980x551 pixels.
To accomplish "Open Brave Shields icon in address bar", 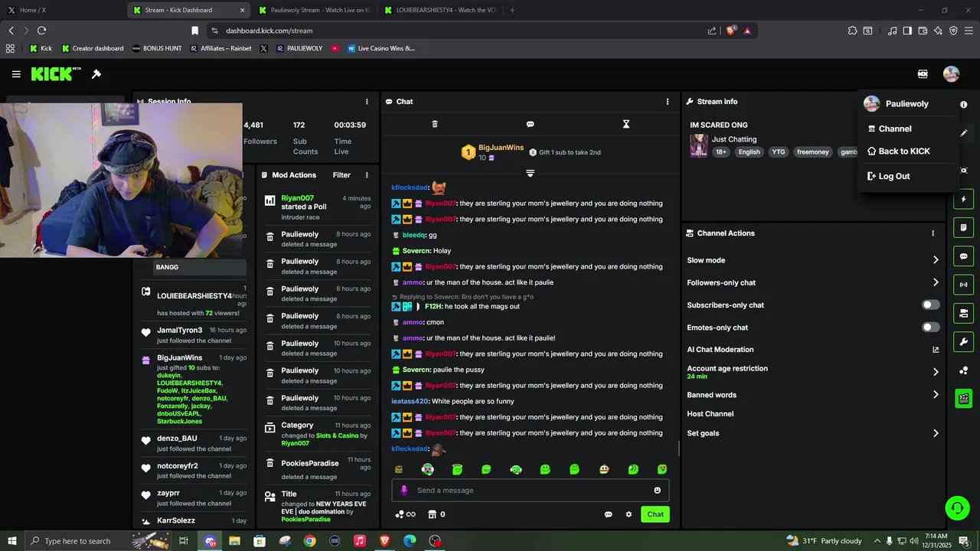I will point(731,31).
